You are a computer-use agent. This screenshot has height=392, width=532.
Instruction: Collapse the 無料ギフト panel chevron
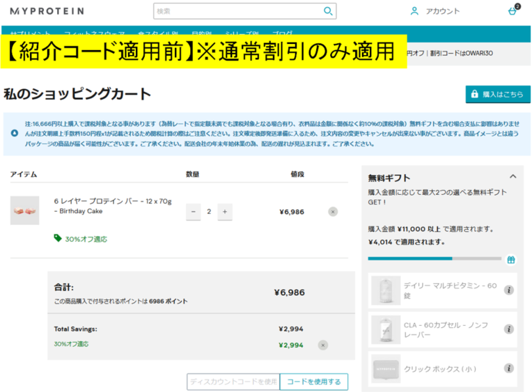[513, 176]
